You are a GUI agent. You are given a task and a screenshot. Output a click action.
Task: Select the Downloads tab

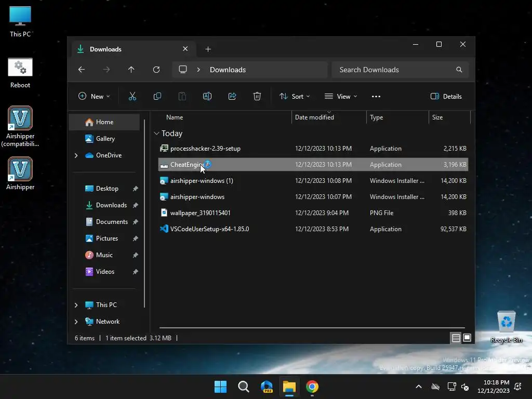tap(134, 49)
